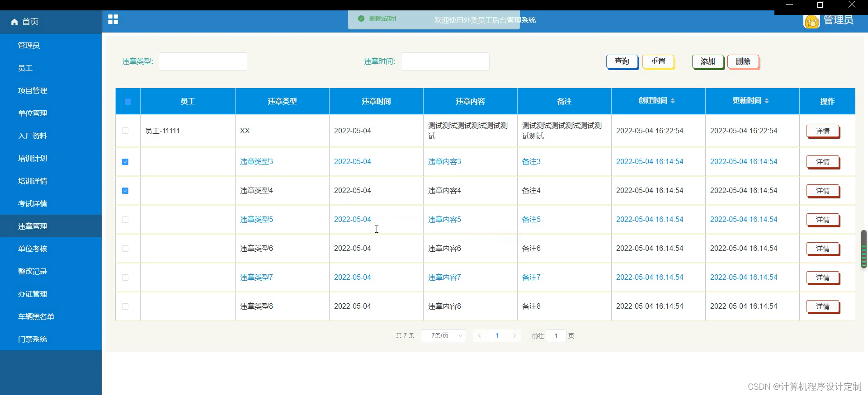Focus the 违章类型 filter input
This screenshot has height=395, width=868.
click(203, 61)
